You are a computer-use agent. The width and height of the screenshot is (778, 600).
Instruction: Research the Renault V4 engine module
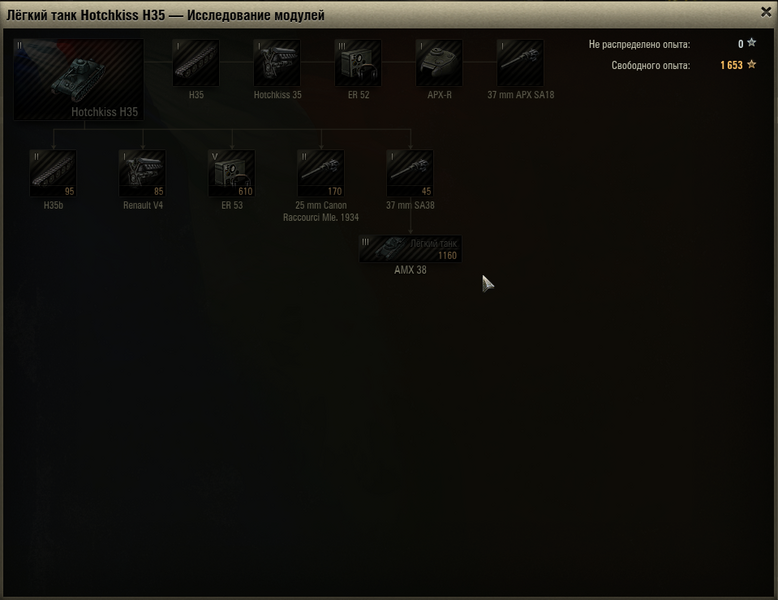(142, 173)
